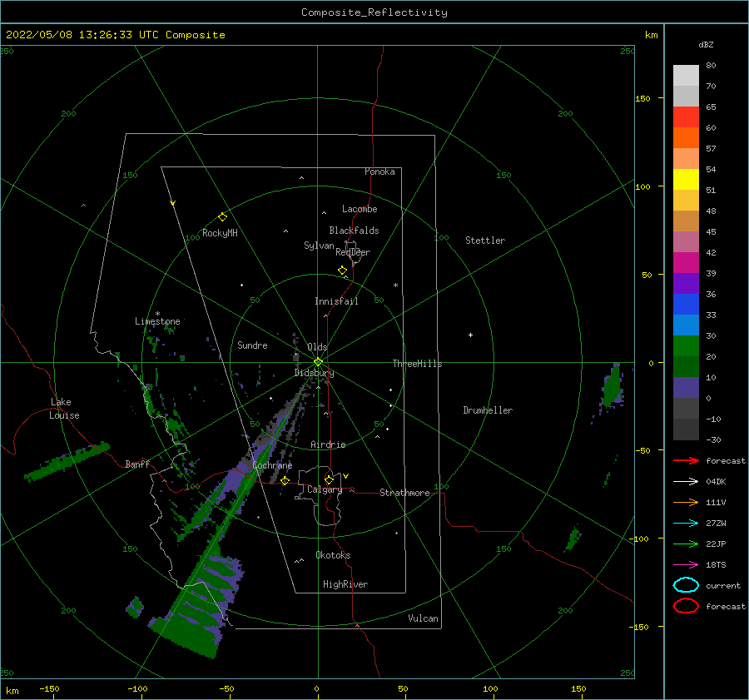Viewport: 749px width, 700px height.
Task: Click the Strathmore town label
Action: point(404,493)
